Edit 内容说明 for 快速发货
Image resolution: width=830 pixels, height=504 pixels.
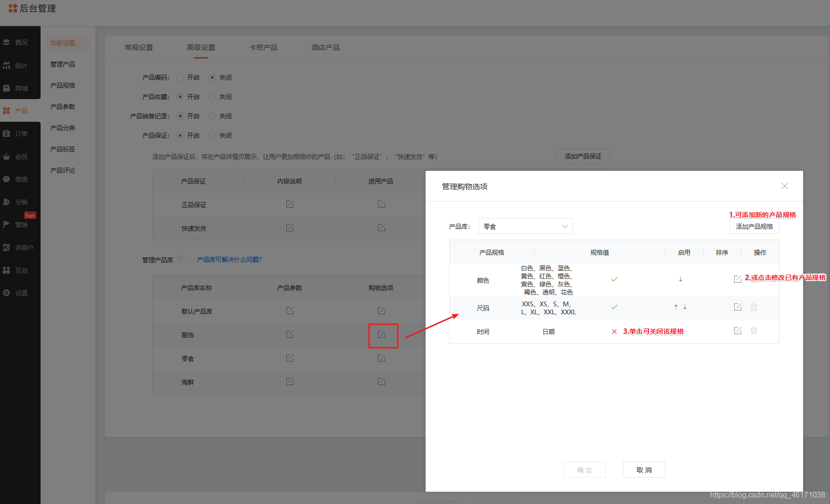tap(290, 228)
